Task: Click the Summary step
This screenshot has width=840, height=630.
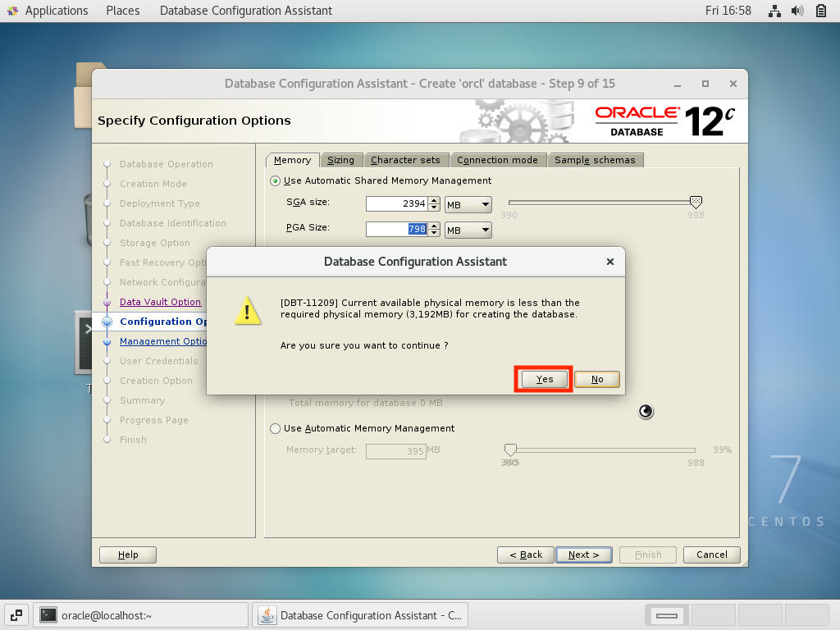Action: pos(142,400)
